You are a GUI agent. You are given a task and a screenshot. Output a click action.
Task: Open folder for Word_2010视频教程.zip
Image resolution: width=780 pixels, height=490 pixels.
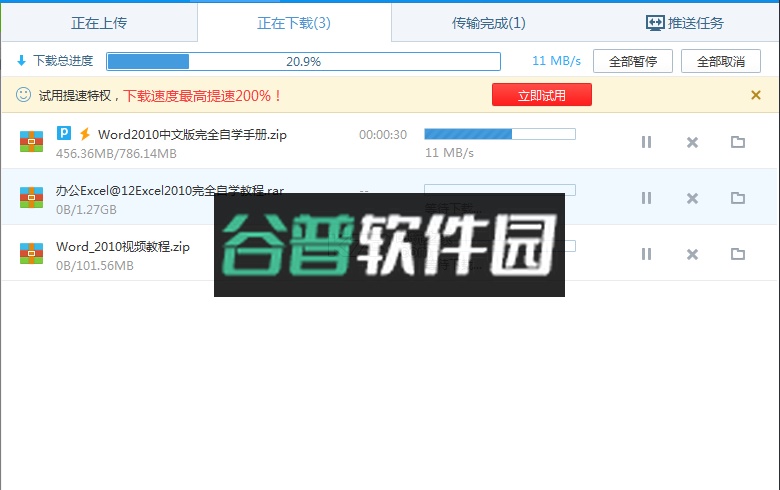738,254
